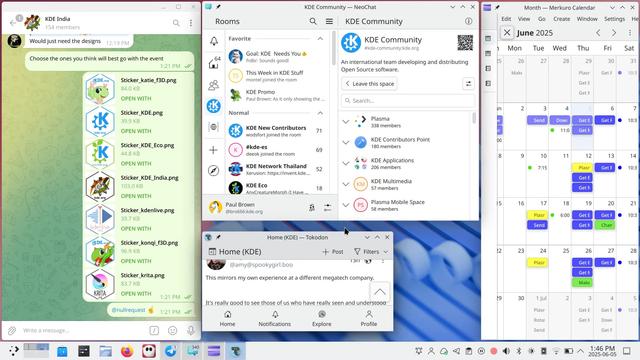Open friends icon in NeoChat sidebar
640x360 pixels.
(x=213, y=85)
